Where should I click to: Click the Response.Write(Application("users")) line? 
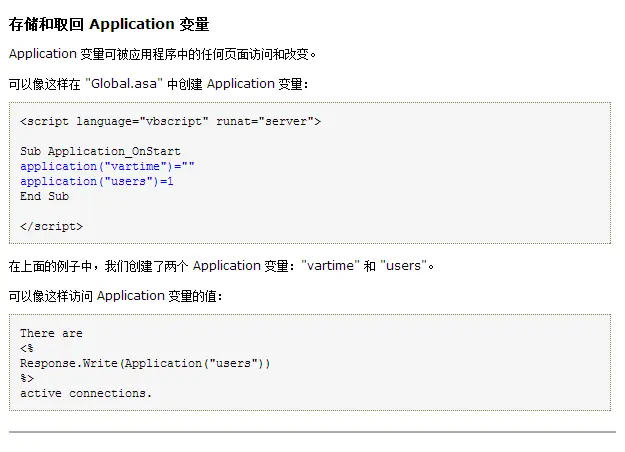click(x=145, y=363)
